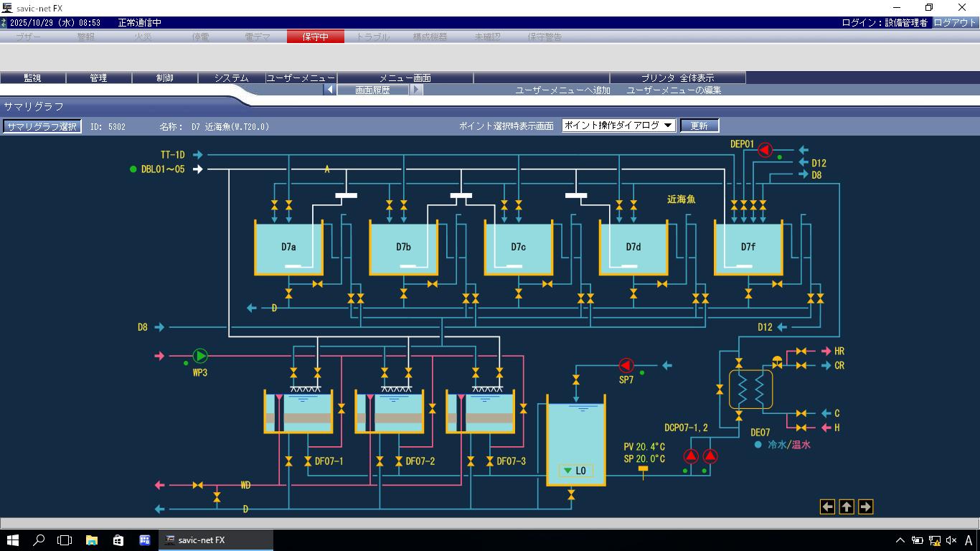Open File Explorer from the taskbar

[92, 540]
